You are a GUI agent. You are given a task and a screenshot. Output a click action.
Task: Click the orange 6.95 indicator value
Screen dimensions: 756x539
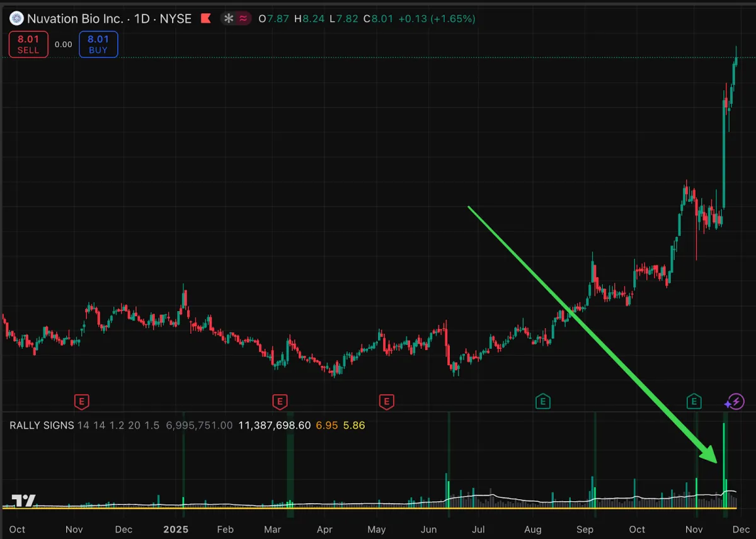[x=326, y=426]
